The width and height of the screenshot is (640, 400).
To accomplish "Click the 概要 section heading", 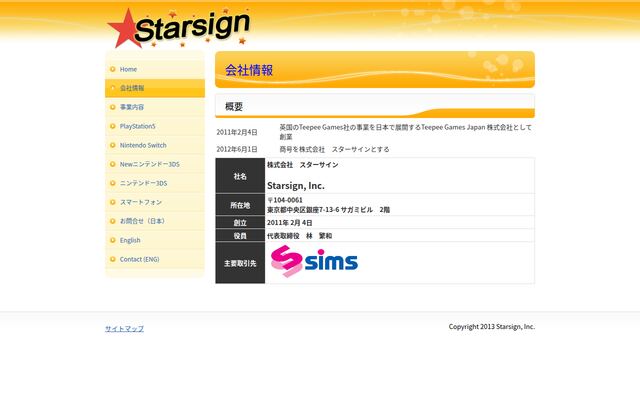I will [x=234, y=107].
